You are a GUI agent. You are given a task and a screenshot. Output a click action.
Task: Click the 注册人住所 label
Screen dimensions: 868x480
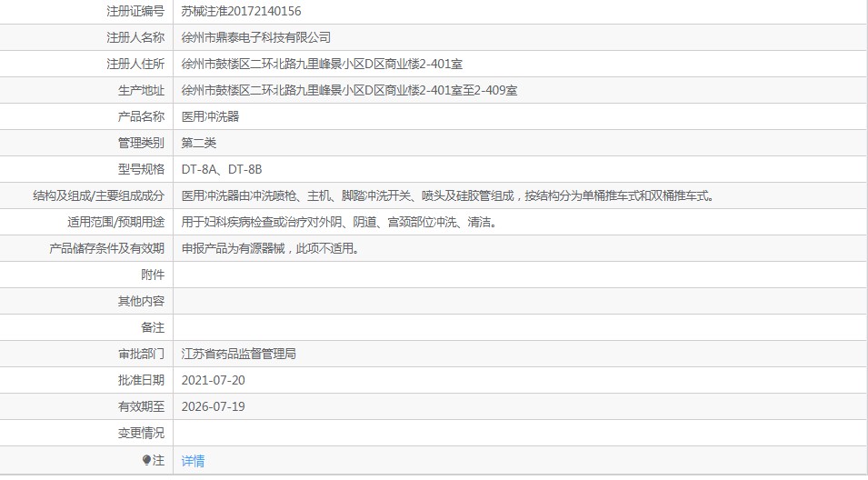click(135, 64)
